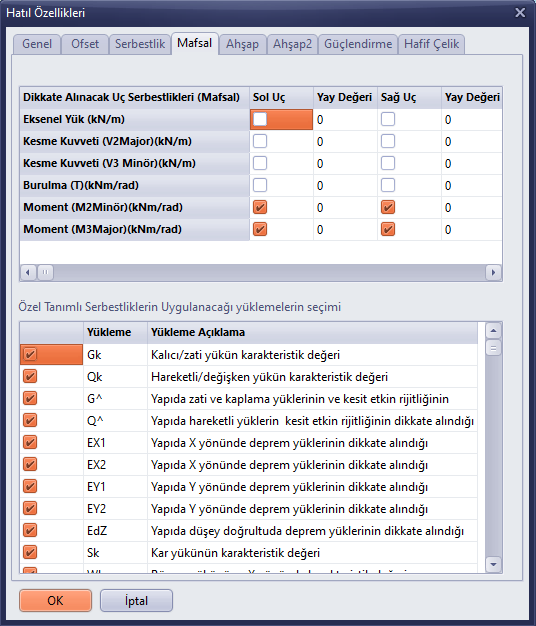This screenshot has width=536, height=626.
Task: Select the Qk loading name cell
Action: tap(115, 376)
